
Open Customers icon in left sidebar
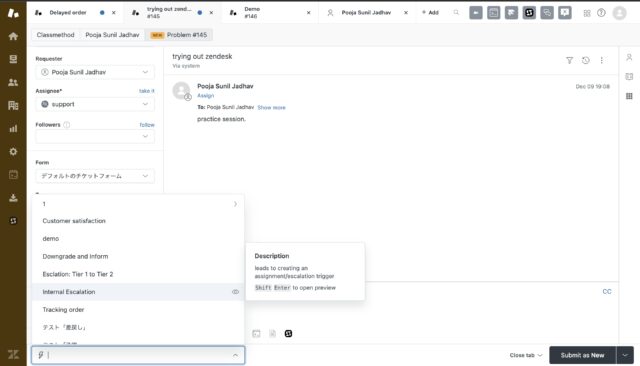(x=13, y=82)
